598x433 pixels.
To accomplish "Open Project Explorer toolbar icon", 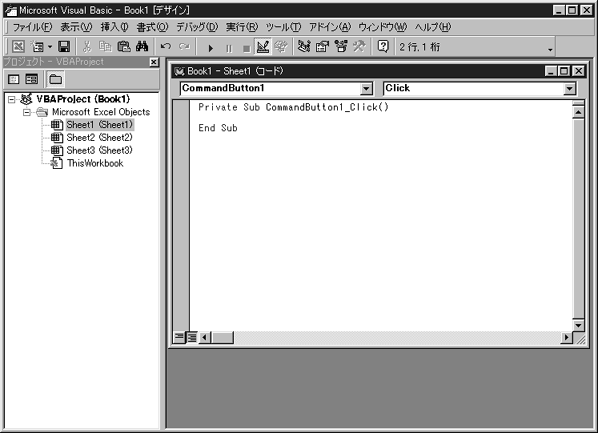I will [x=304, y=47].
